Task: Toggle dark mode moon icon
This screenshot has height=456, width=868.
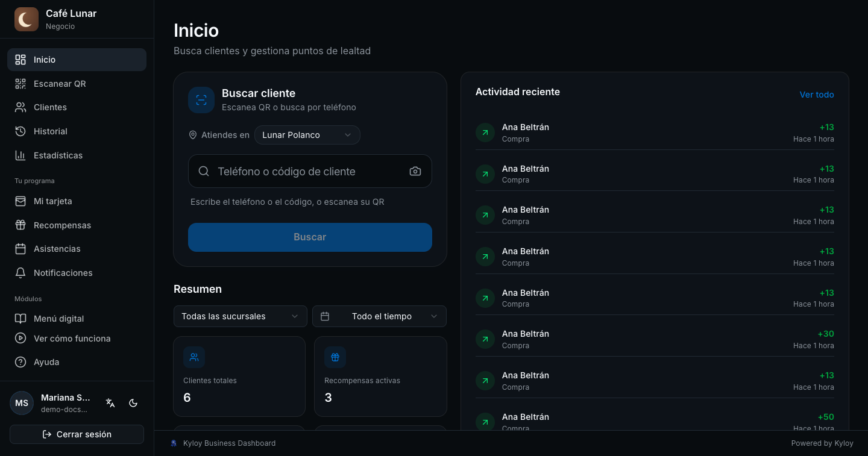Action: click(x=134, y=403)
